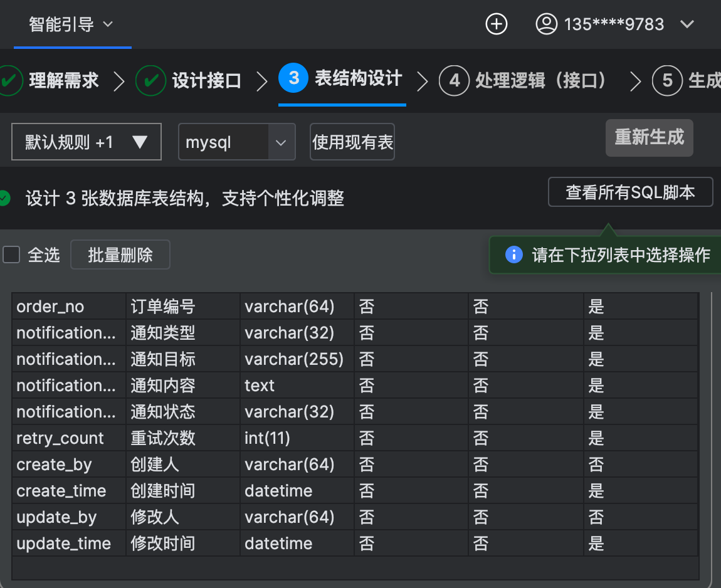Click the 批量删除 button
The width and height of the screenshot is (721, 588).
click(x=120, y=255)
